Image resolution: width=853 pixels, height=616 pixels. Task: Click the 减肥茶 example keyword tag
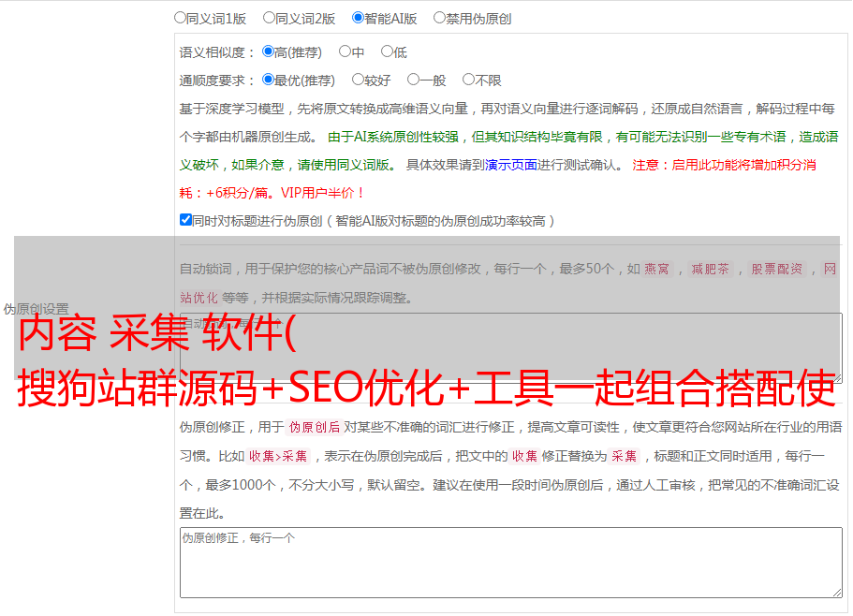(x=711, y=270)
